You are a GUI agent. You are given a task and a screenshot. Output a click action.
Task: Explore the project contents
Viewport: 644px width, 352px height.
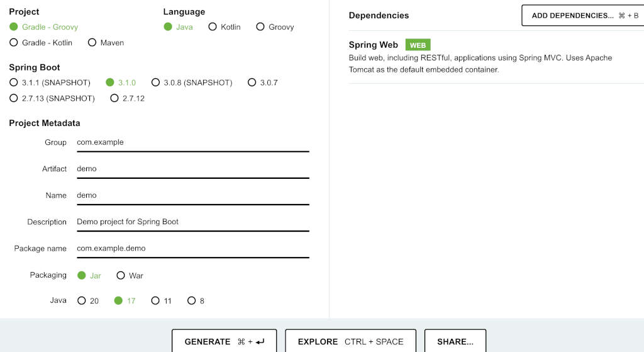pos(351,341)
